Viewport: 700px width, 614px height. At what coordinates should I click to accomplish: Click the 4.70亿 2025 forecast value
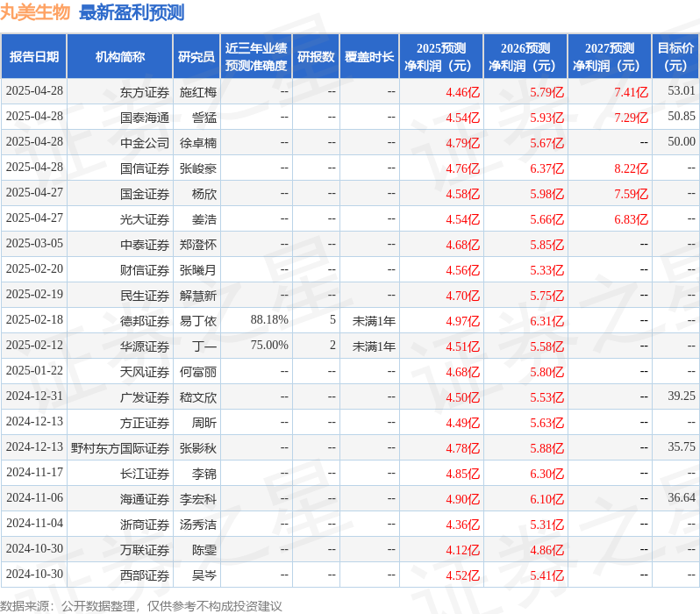[462, 296]
